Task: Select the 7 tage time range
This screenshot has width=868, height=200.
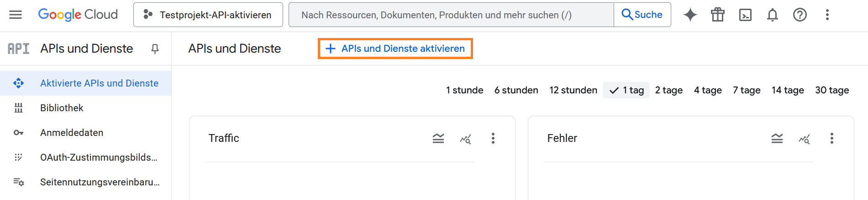Action: 747,90
